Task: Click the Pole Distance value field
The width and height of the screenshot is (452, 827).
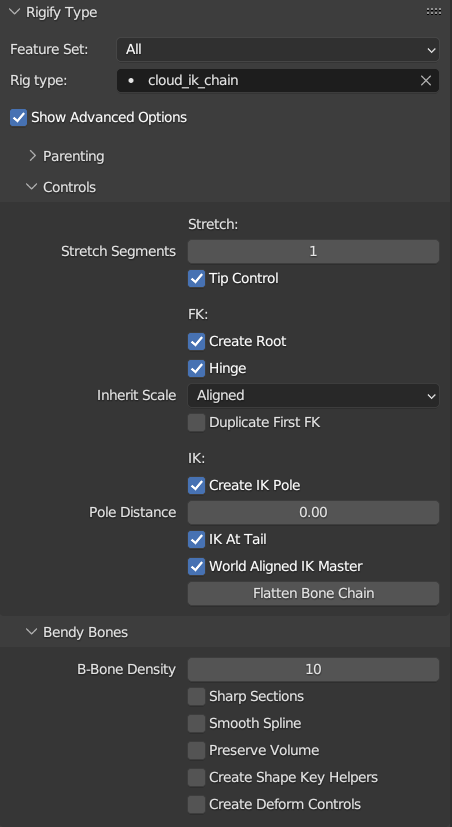Action: pyautogui.click(x=313, y=512)
